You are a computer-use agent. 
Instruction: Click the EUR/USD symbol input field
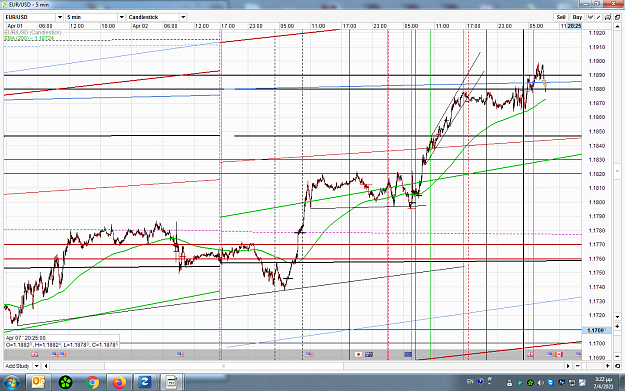[30, 17]
